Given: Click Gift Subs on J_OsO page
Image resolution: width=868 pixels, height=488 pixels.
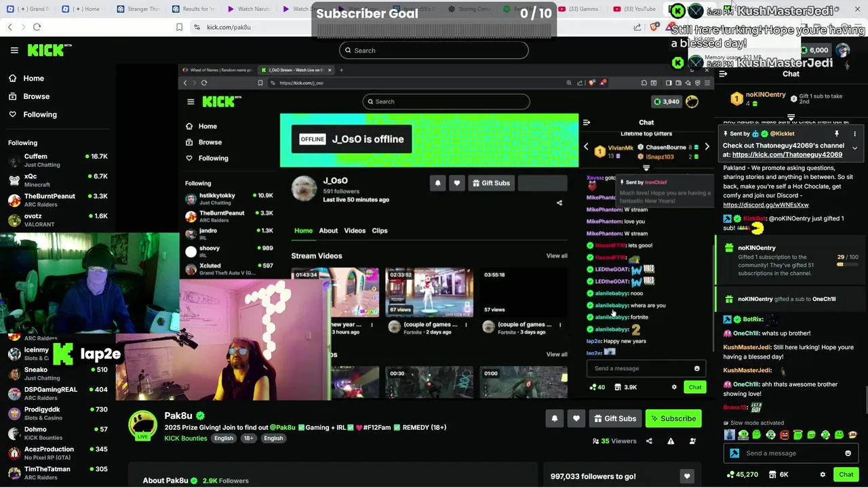Looking at the screenshot, I should pyautogui.click(x=491, y=183).
